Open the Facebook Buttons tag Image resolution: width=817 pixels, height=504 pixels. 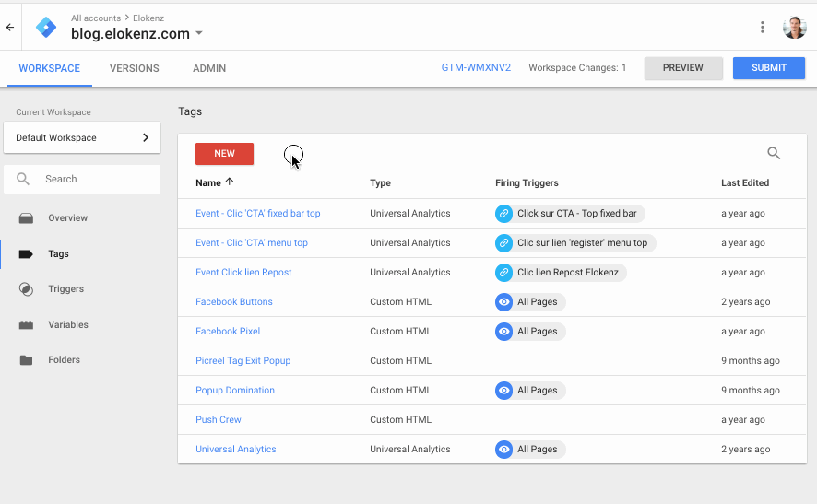(x=234, y=302)
